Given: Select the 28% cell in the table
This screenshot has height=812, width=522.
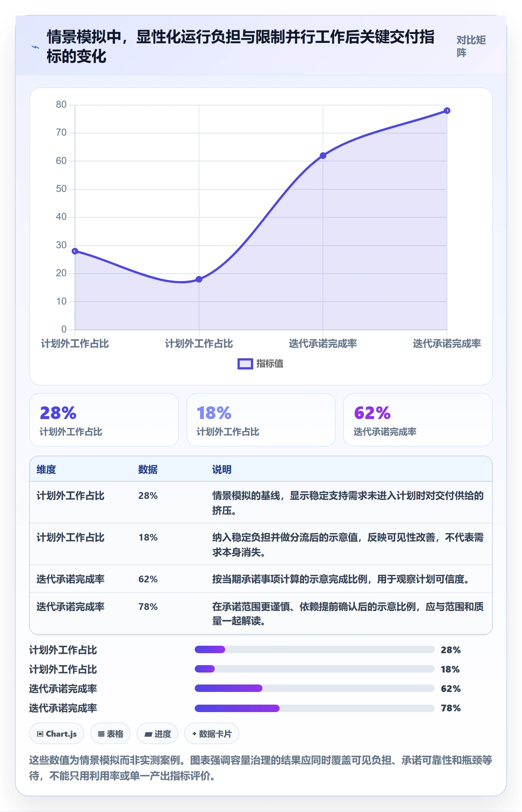Looking at the screenshot, I should (x=148, y=496).
